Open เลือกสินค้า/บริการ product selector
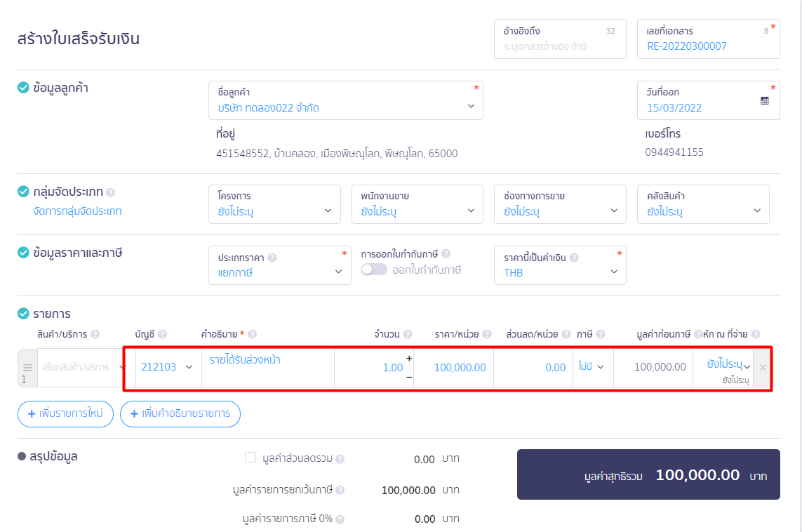The width and height of the screenshot is (802, 532). pos(81,367)
